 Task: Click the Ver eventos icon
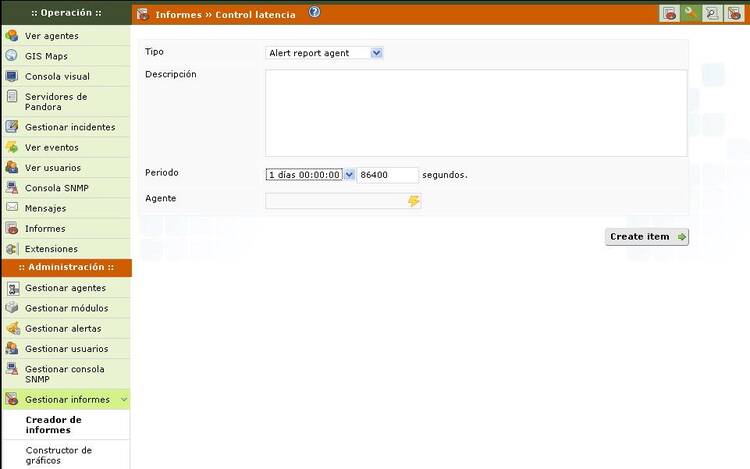click(12, 147)
